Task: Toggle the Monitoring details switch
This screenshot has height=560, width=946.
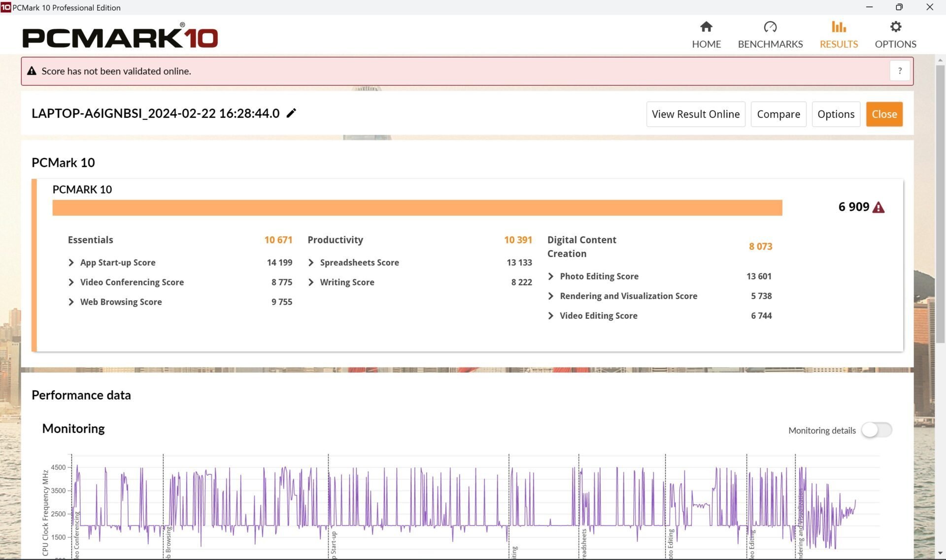Action: [x=877, y=430]
